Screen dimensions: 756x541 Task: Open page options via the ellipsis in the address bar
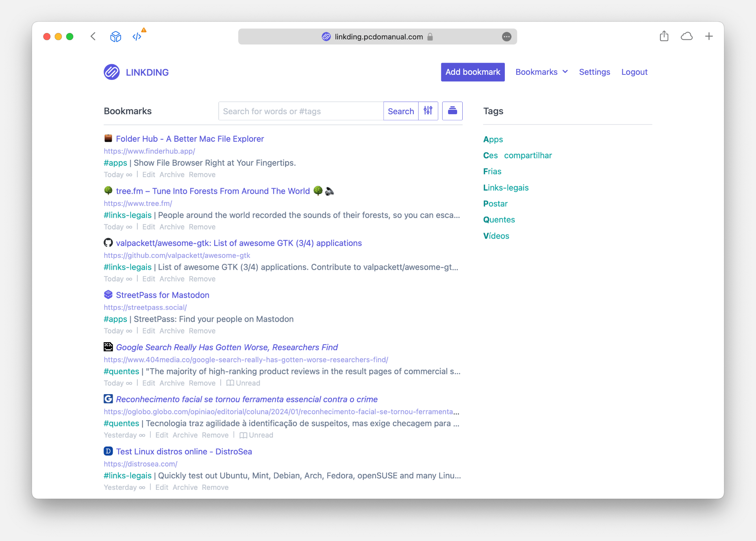[x=507, y=37]
